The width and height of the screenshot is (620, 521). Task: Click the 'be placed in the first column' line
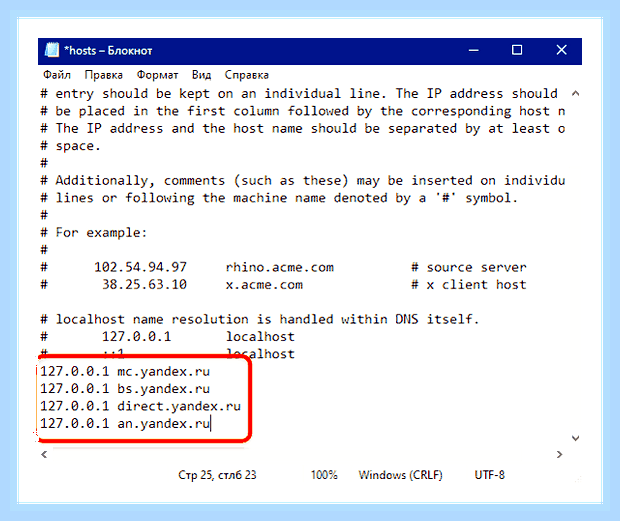point(302,111)
